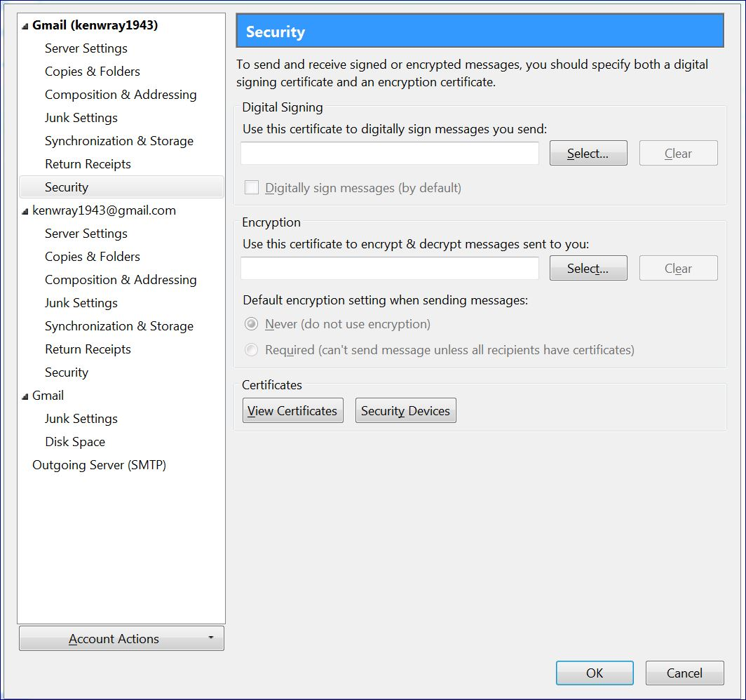The width and height of the screenshot is (746, 700).
Task: Collapse the Gmail (kenwray1943) account tree
Action: click(x=25, y=26)
